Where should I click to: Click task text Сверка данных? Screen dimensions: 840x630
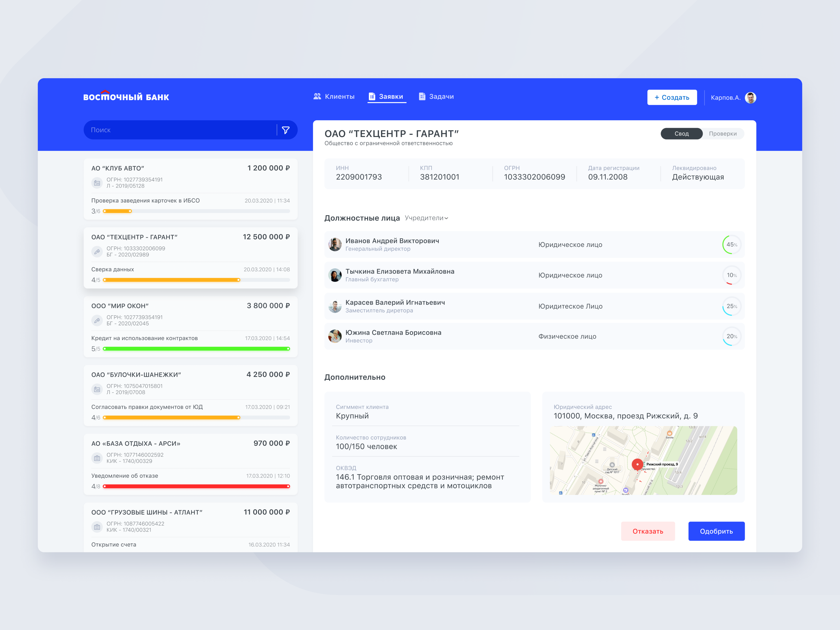(112, 269)
